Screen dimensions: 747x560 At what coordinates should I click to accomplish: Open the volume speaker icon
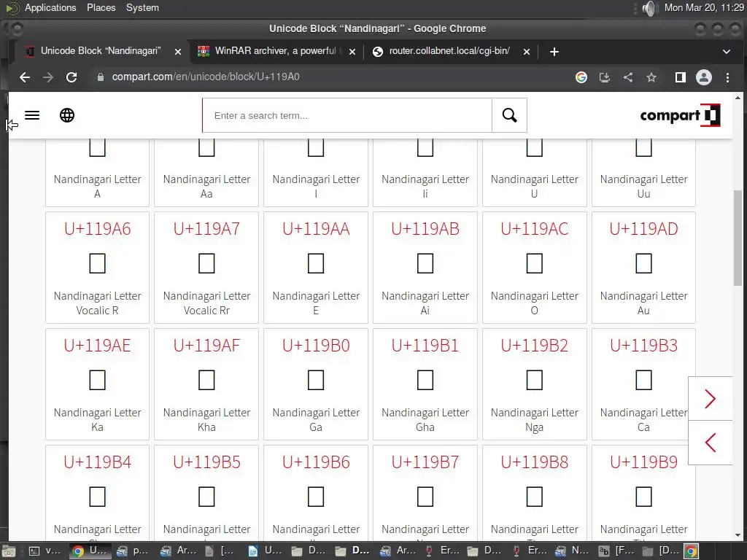pyautogui.click(x=649, y=8)
